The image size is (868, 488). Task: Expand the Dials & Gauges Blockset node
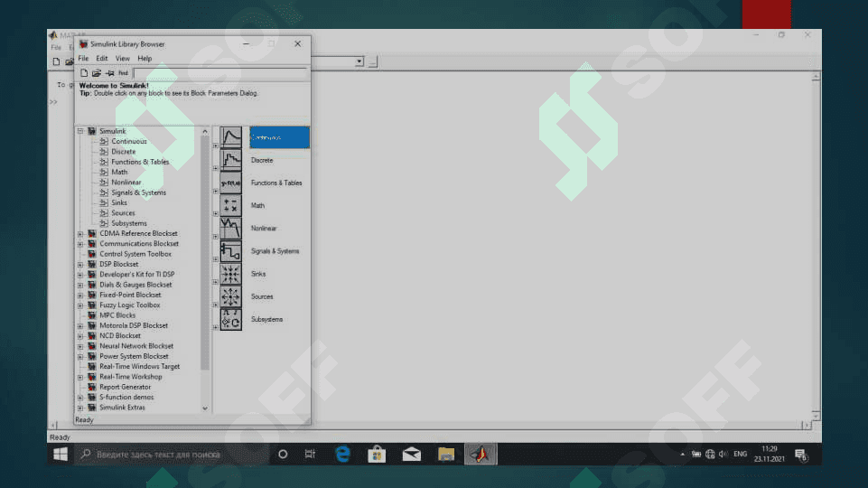tap(80, 285)
